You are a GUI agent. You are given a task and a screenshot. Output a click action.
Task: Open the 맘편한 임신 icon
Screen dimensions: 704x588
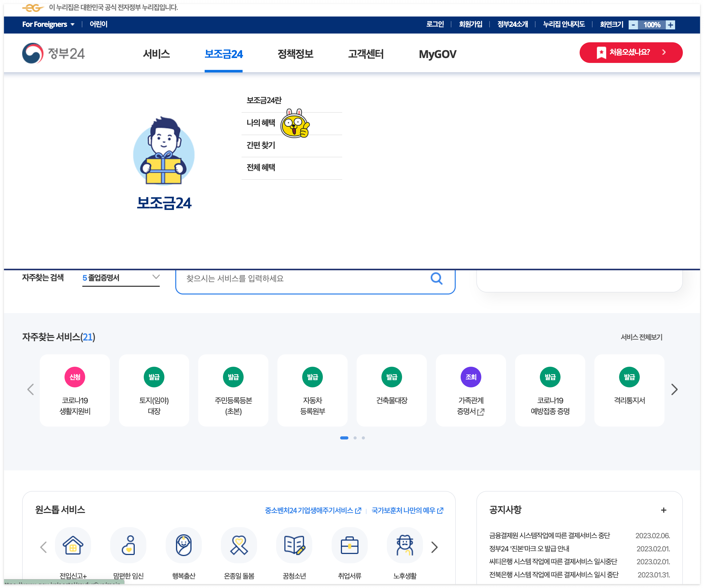[129, 545]
